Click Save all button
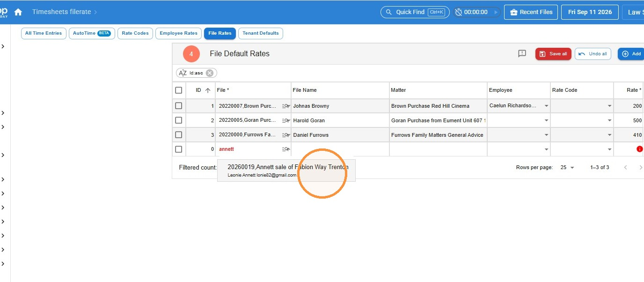Viewport: 644px width, 282px height. click(x=553, y=54)
